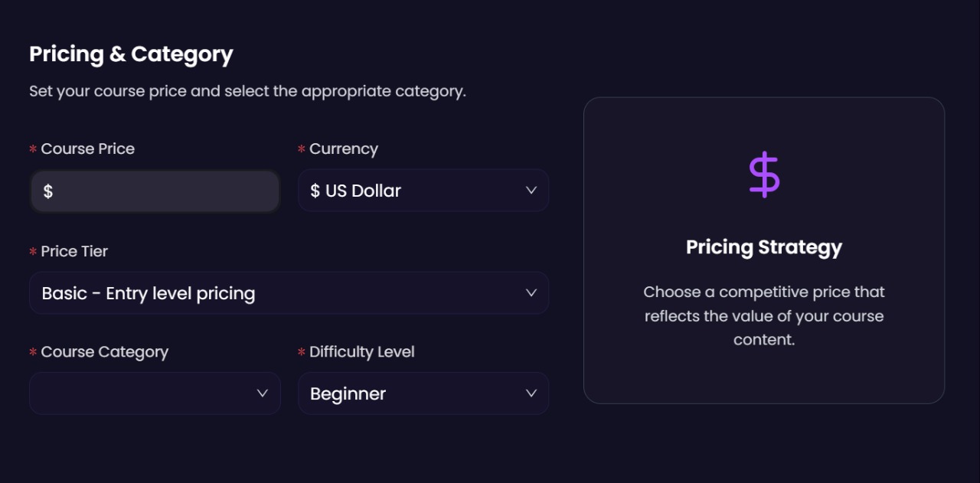Image resolution: width=980 pixels, height=483 pixels.
Task: Click the Price Tier chevron arrow
Action: point(531,292)
